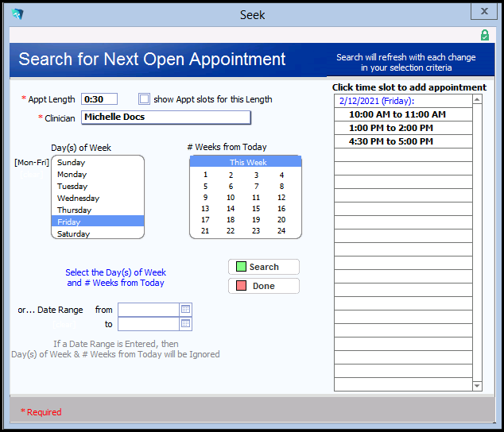Click the Appt Length field
This screenshot has width=504, height=432.
pos(99,99)
